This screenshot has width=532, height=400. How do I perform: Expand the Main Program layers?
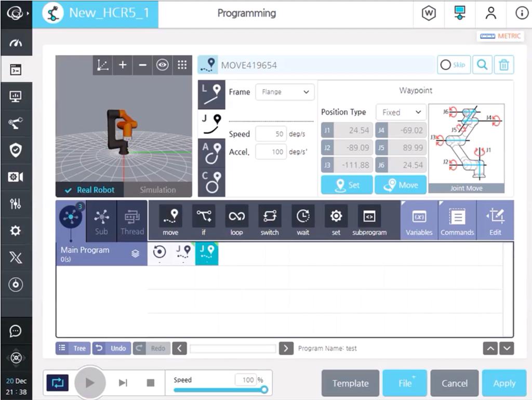[x=136, y=254]
